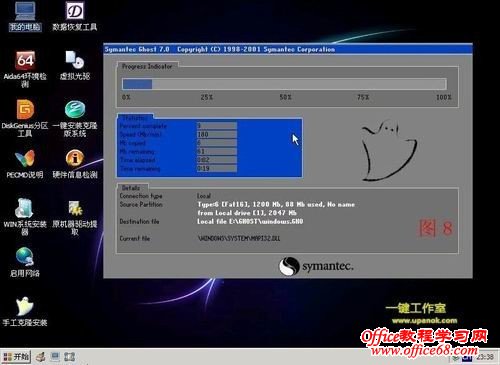Image resolution: width=500 pixels, height=365 pixels.
Task: Click the third quick launch icon after Start
Action: (70, 357)
